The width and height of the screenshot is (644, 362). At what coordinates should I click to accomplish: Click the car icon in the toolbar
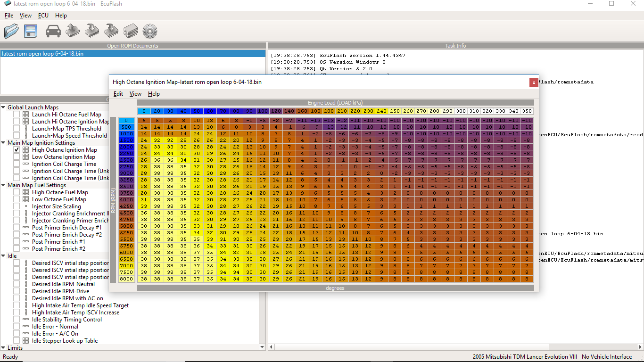(x=53, y=31)
